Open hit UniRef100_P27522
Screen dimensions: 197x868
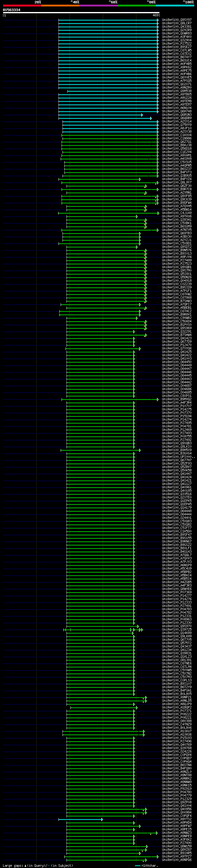(x=177, y=43)
